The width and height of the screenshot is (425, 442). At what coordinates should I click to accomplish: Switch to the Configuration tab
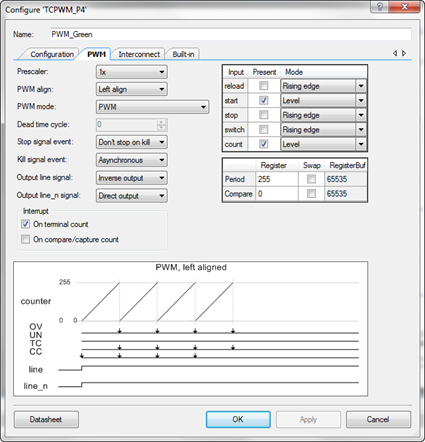point(52,54)
